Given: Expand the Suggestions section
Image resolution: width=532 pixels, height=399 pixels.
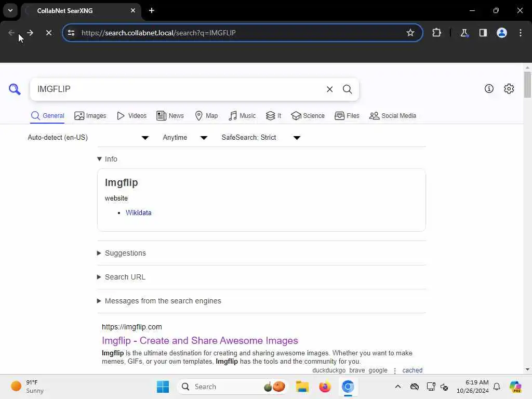Looking at the screenshot, I should click(x=122, y=253).
